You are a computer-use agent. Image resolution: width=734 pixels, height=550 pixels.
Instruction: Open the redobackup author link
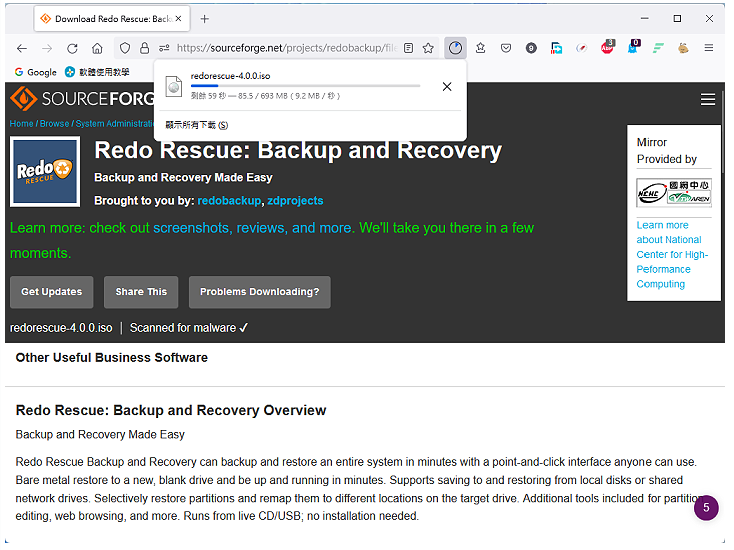tap(229, 201)
